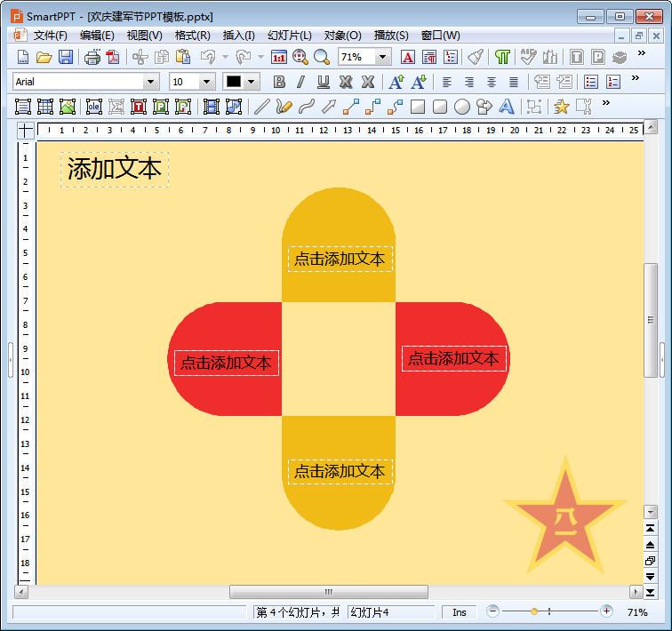Image resolution: width=672 pixels, height=631 pixels.
Task: Export as PDF using the PDF icon
Action: (x=113, y=57)
